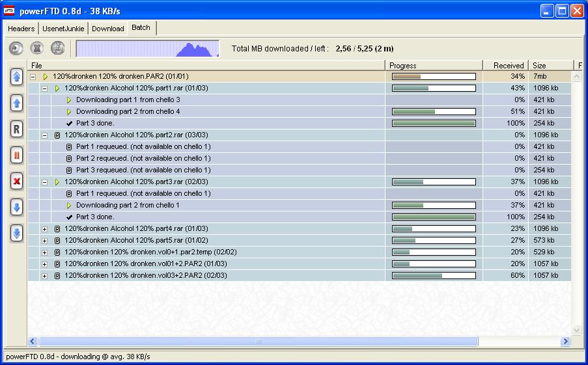Click the File column header

point(206,66)
